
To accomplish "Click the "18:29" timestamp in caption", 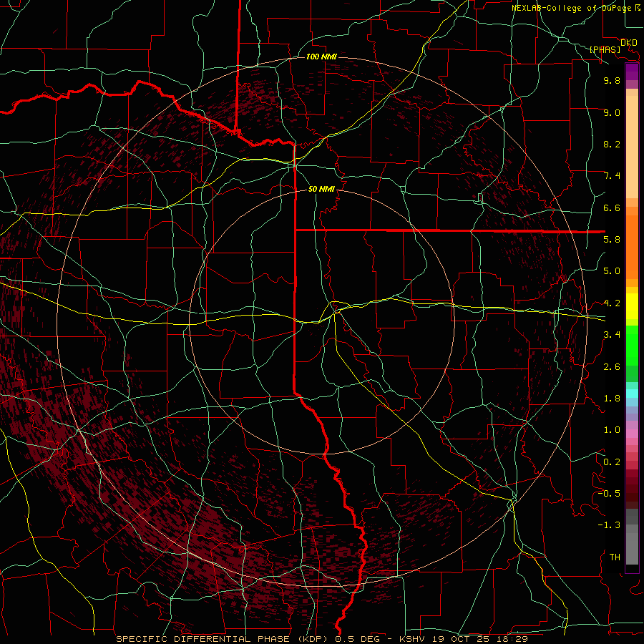I will pos(513,639).
